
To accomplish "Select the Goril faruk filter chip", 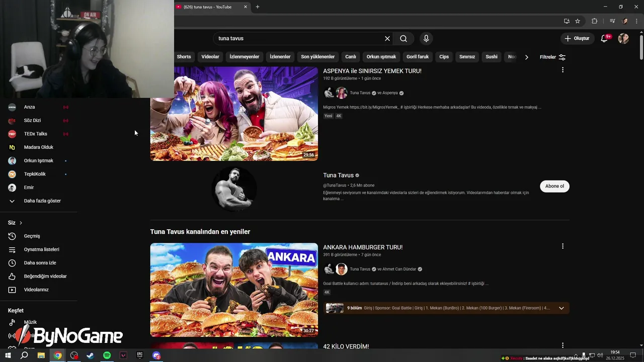I will click(x=418, y=57).
